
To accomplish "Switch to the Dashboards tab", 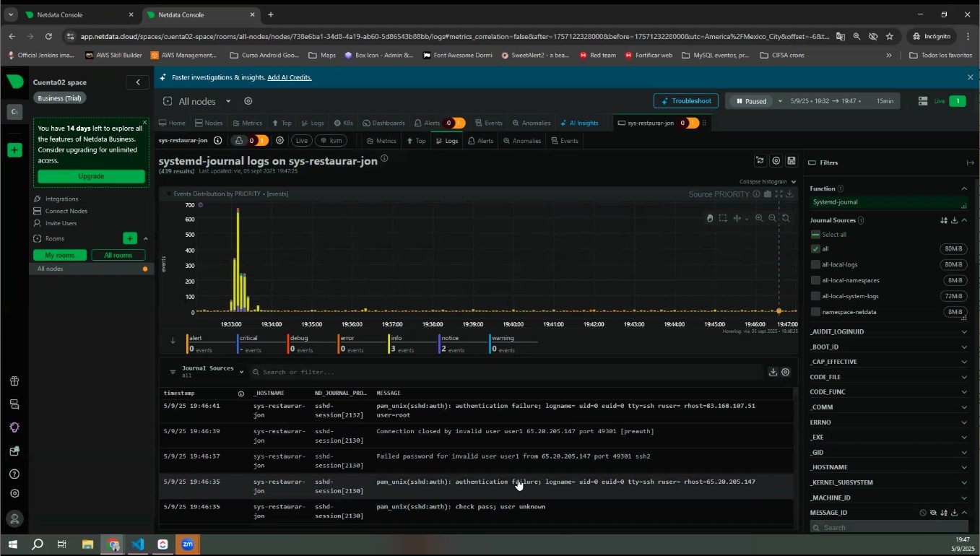I will point(384,123).
